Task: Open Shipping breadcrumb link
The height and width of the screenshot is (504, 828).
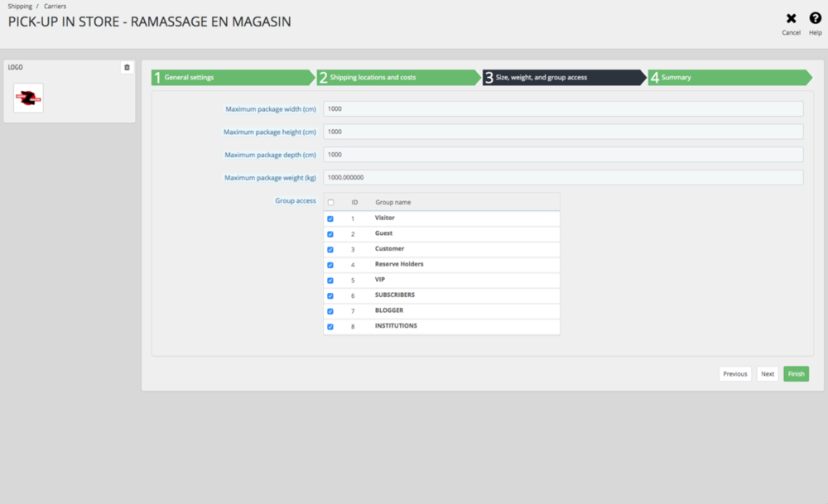Action: pyautogui.click(x=20, y=6)
